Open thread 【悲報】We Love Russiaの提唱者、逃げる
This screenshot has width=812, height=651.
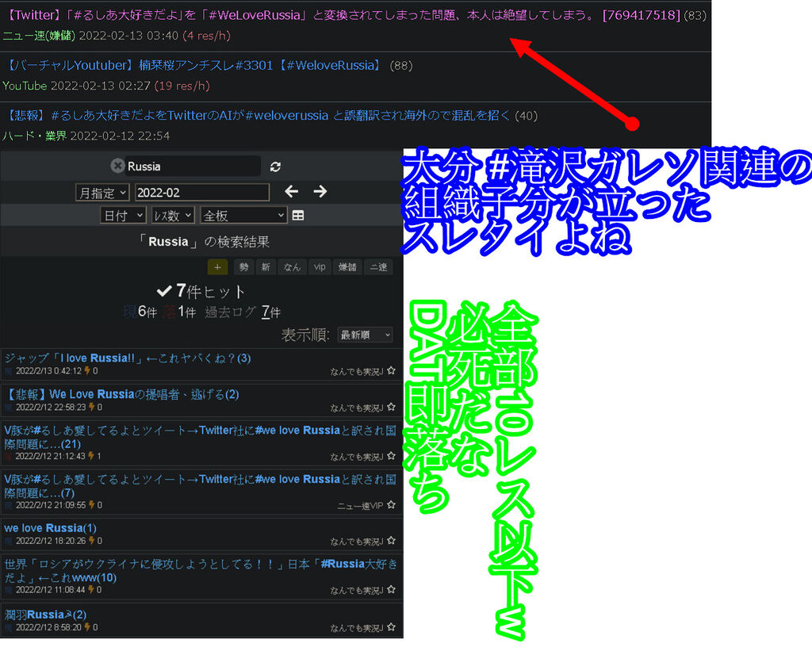click(121, 394)
